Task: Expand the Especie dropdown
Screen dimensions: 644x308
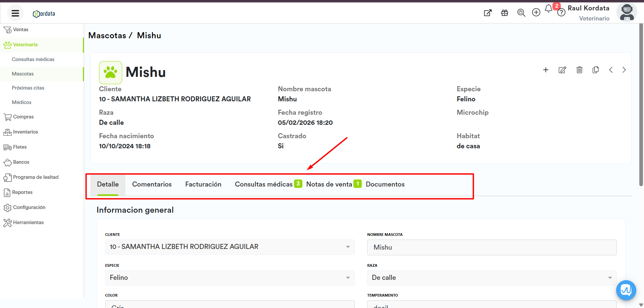Action: tap(348, 278)
